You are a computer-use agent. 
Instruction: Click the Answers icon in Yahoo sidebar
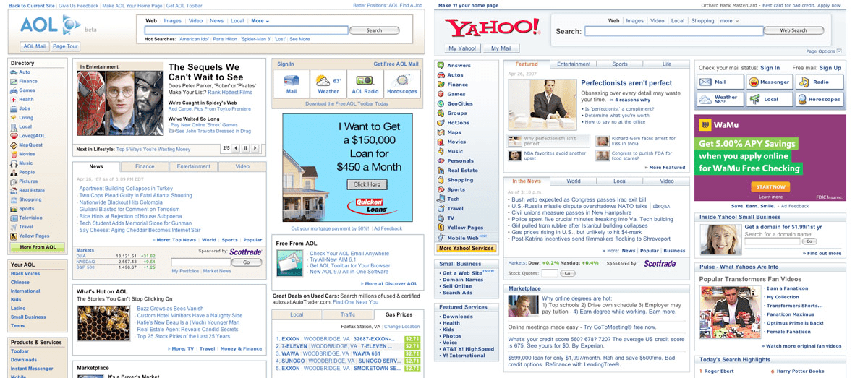[x=441, y=66]
